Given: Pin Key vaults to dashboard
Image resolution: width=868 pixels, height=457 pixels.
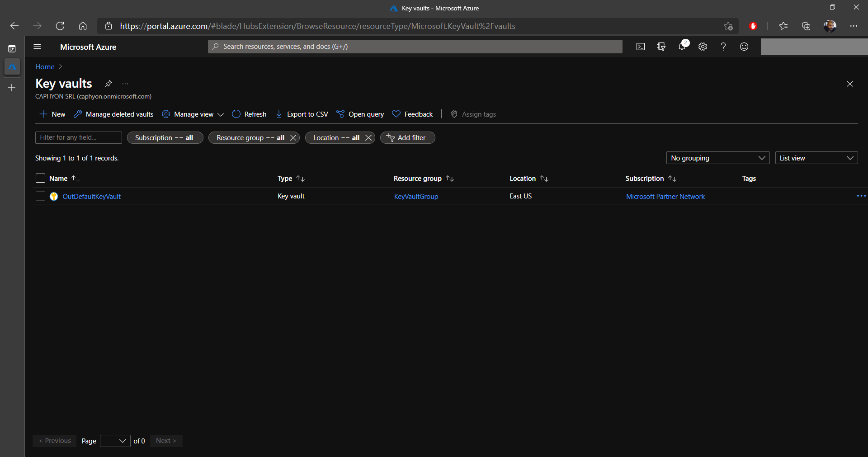Looking at the screenshot, I should (108, 84).
